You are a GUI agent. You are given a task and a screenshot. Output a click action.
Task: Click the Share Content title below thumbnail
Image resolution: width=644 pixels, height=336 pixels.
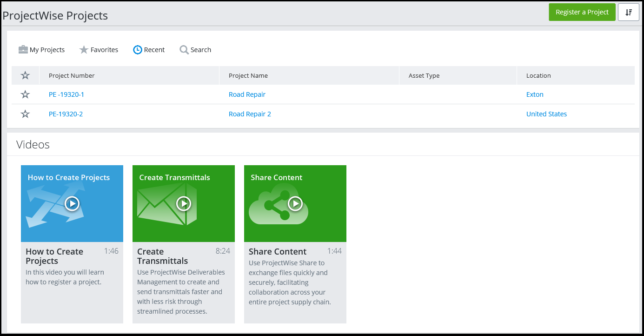coord(278,252)
